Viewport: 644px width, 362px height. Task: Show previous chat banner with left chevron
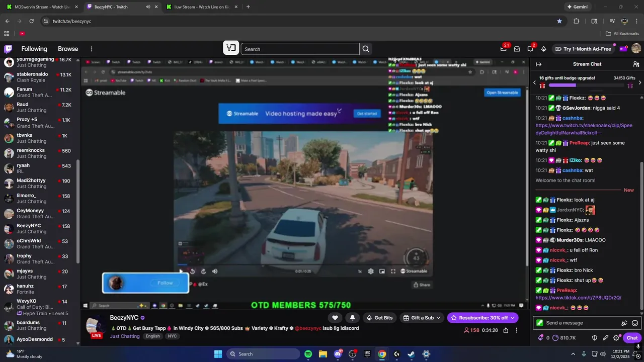coord(534,82)
